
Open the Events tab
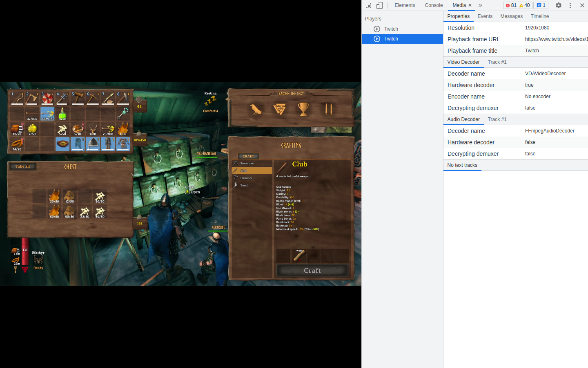click(485, 16)
